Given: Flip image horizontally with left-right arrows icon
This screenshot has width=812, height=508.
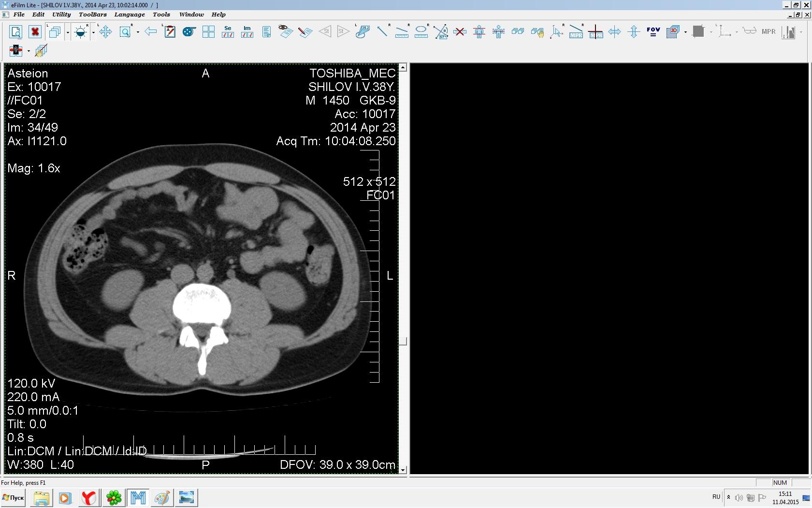Looking at the screenshot, I should pos(614,32).
